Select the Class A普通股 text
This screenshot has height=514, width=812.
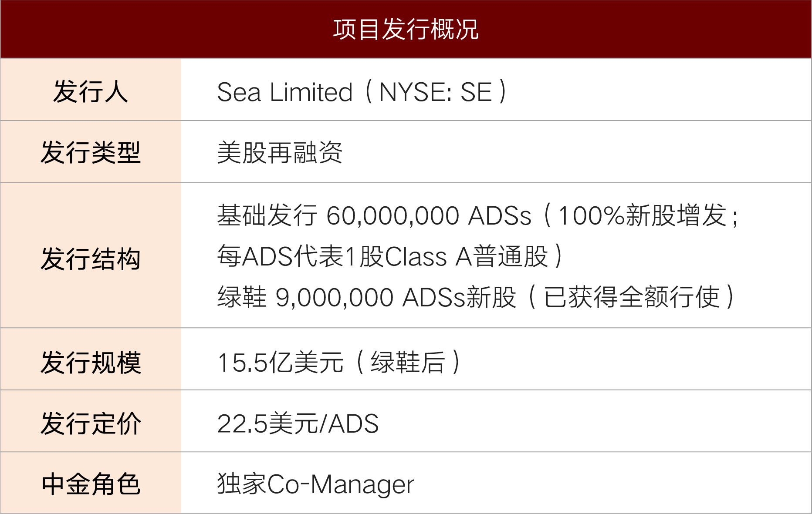[466, 256]
